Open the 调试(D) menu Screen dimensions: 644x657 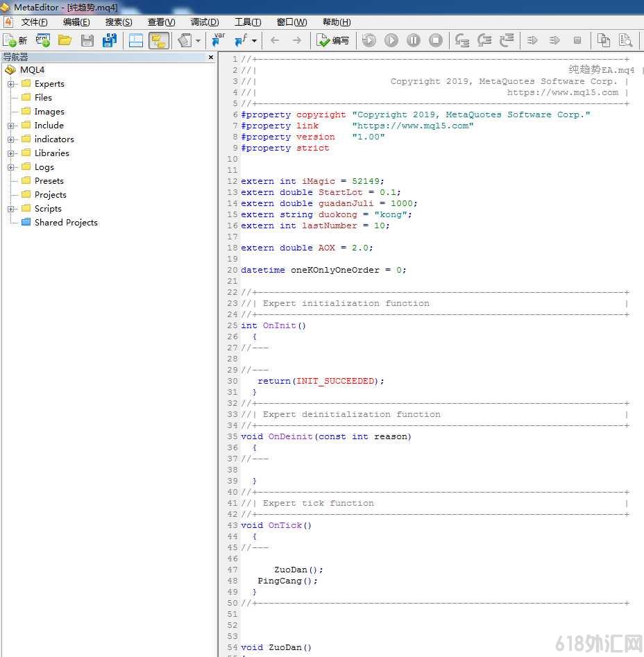click(205, 22)
